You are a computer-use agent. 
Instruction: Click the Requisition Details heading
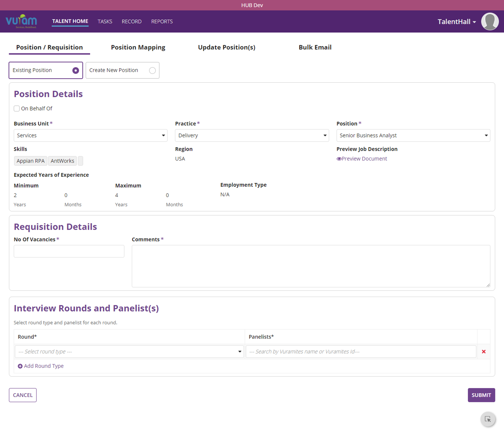55,227
